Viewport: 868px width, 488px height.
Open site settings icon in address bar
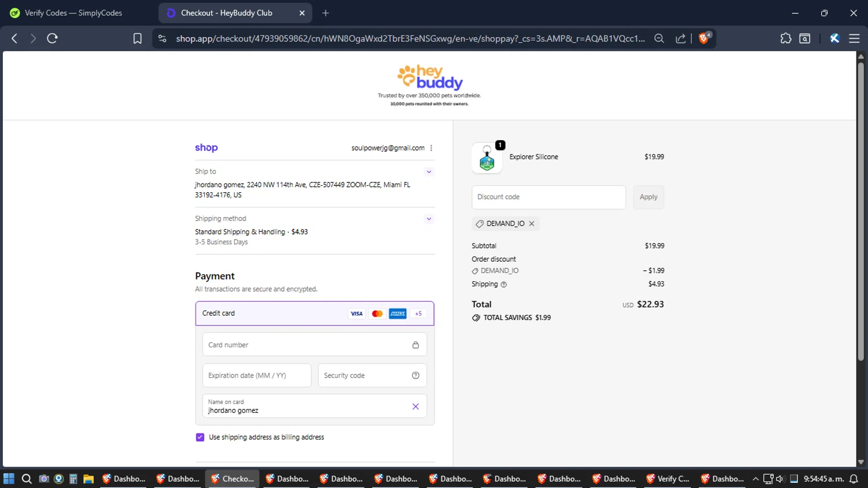[x=162, y=38]
